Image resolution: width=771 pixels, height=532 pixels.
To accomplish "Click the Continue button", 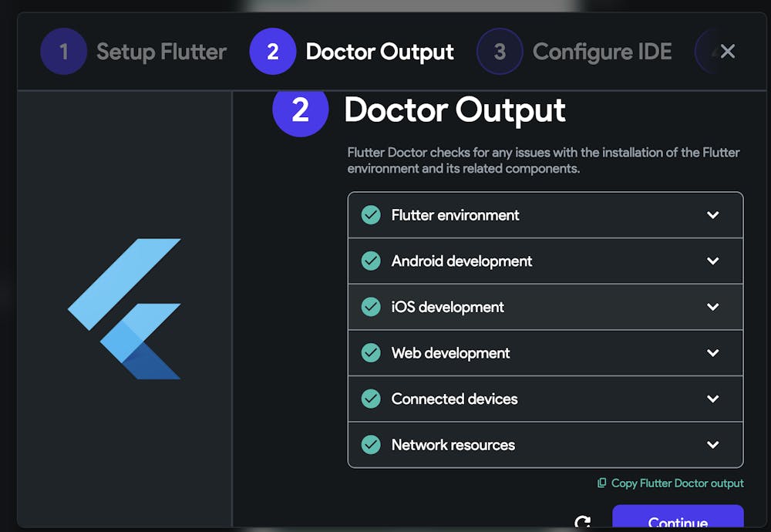I will pyautogui.click(x=678, y=517).
